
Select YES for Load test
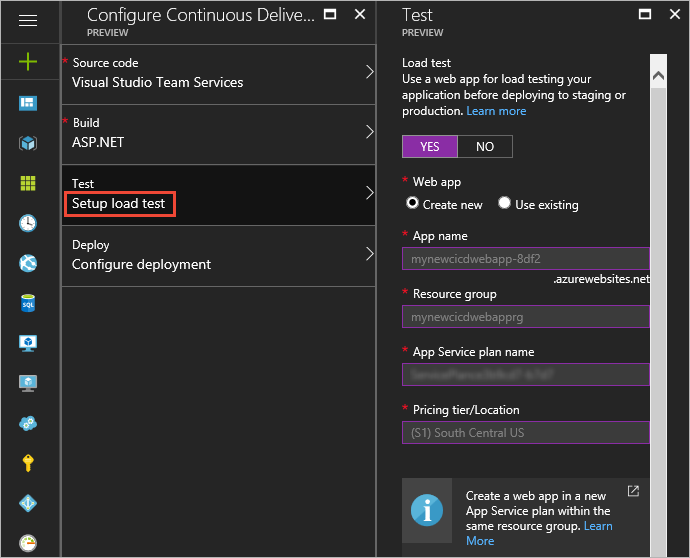[430, 147]
